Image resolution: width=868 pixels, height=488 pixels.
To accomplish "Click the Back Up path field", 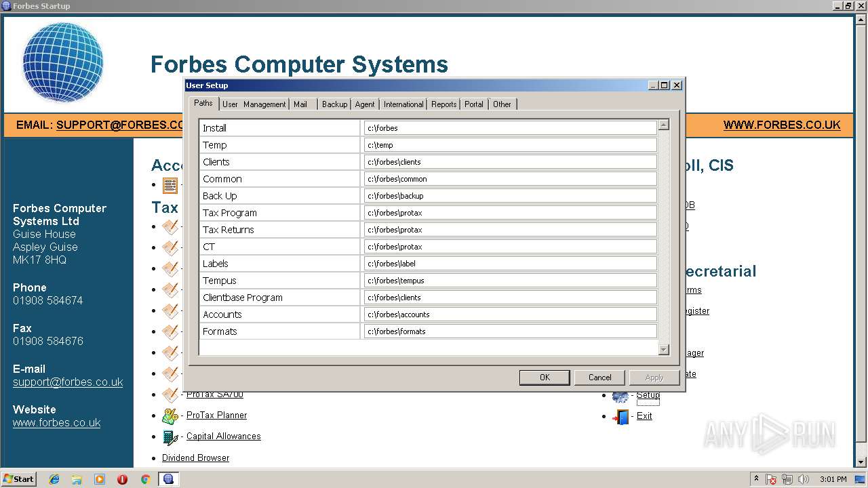I will click(510, 196).
